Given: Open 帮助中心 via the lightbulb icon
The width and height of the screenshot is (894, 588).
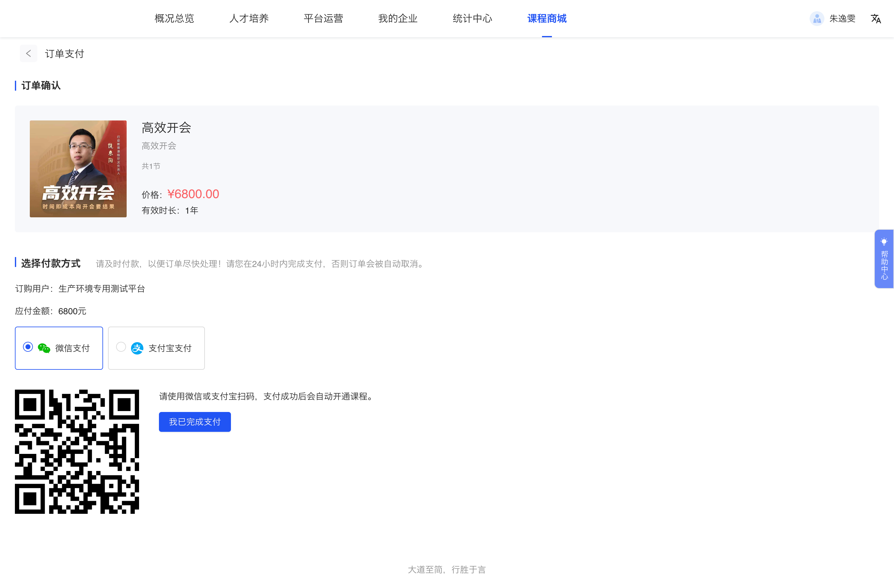Looking at the screenshot, I should (884, 241).
